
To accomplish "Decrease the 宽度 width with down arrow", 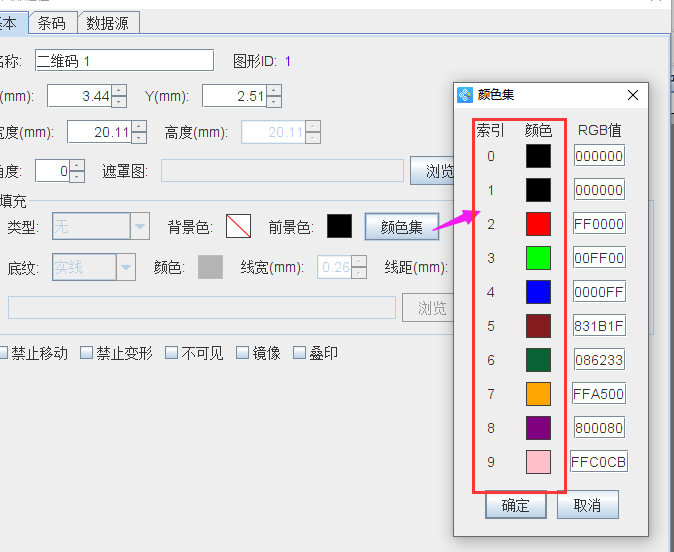I will (x=139, y=138).
